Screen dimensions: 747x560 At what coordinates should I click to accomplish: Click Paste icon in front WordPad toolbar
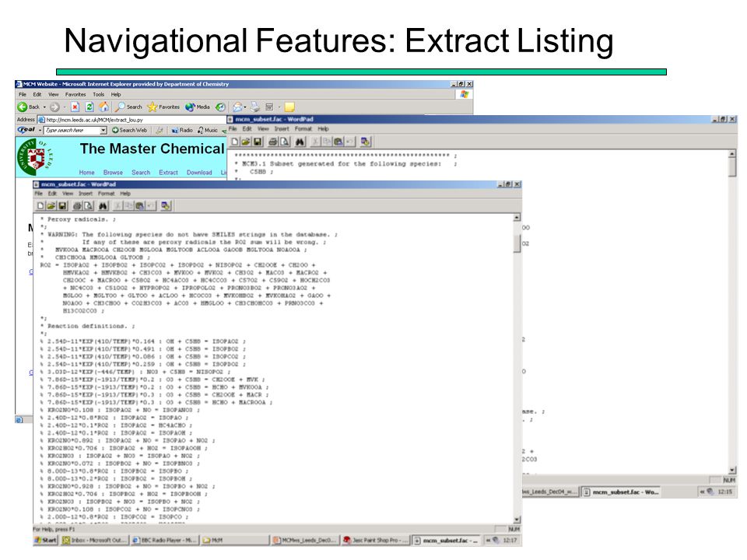(139, 205)
